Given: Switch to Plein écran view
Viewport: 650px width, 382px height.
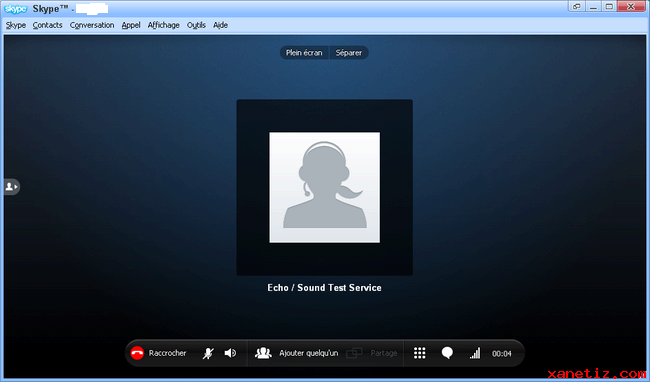Looking at the screenshot, I should tap(304, 53).
